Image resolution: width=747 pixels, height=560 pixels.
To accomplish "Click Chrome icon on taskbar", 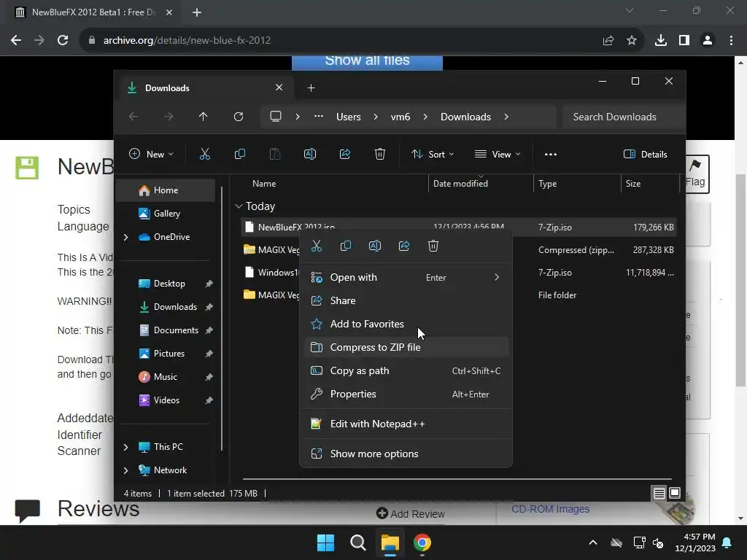I will [422, 542].
